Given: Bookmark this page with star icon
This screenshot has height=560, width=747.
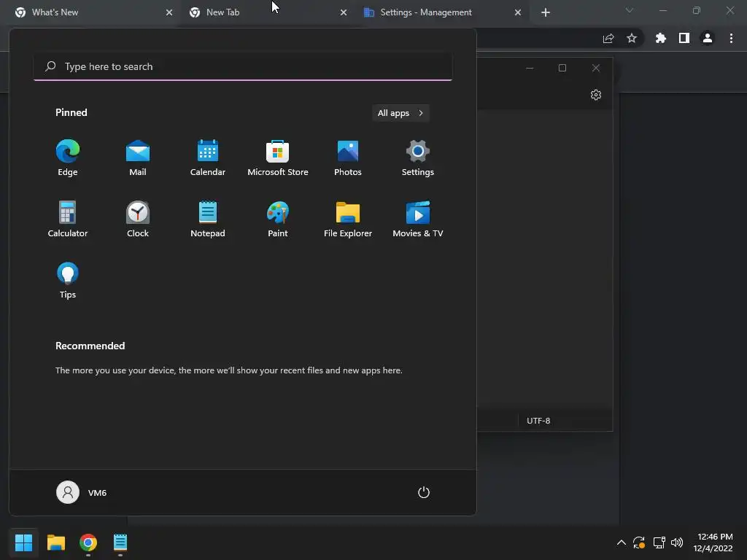Looking at the screenshot, I should [632, 38].
